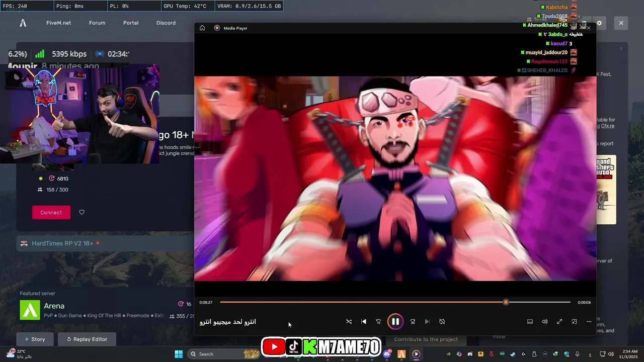The height and width of the screenshot is (362, 644).
Task: Skip forward 30 seconds in Media Player
Action: coord(413,322)
